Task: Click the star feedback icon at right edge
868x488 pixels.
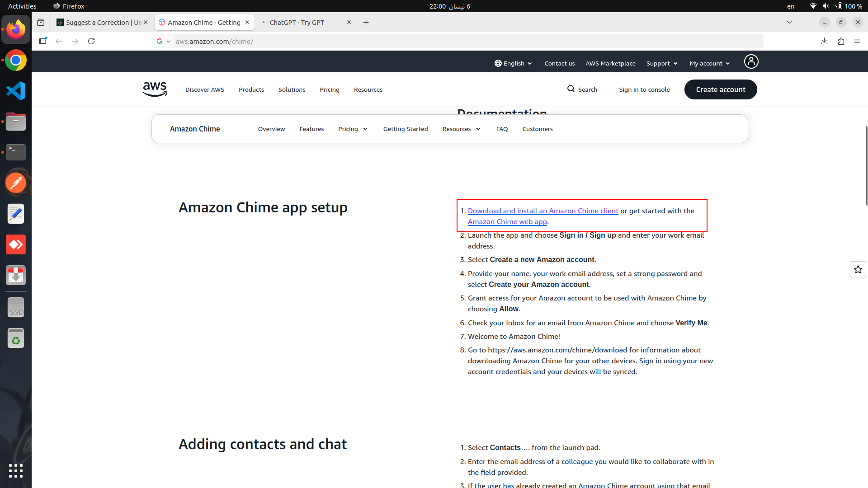Action: (x=858, y=270)
